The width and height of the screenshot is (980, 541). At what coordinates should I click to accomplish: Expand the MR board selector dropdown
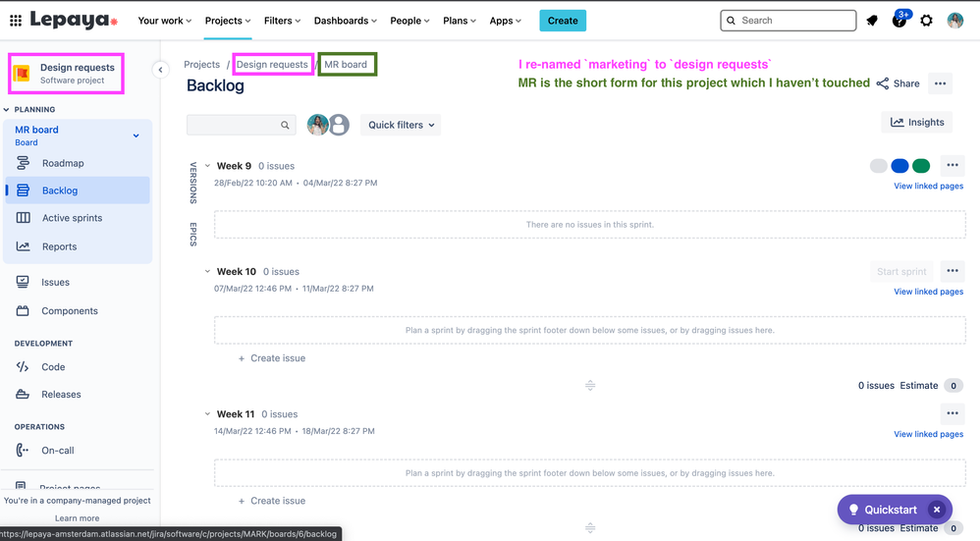point(136,135)
